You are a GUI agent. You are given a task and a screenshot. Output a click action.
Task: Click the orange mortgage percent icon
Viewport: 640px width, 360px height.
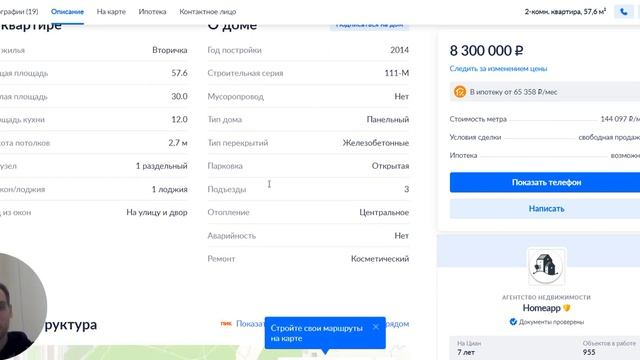(460, 92)
